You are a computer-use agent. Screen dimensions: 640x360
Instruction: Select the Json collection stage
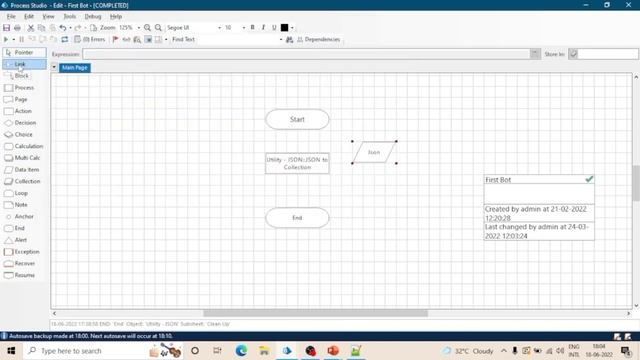coord(374,152)
